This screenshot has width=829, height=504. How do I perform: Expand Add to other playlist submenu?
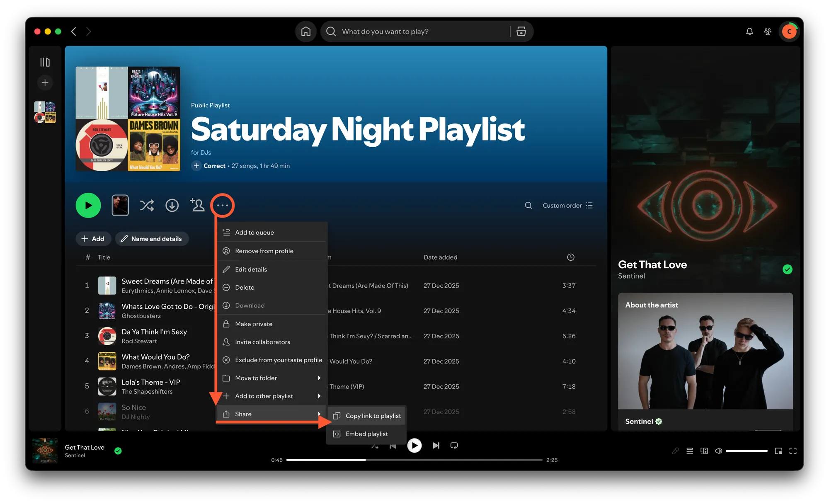coord(272,396)
